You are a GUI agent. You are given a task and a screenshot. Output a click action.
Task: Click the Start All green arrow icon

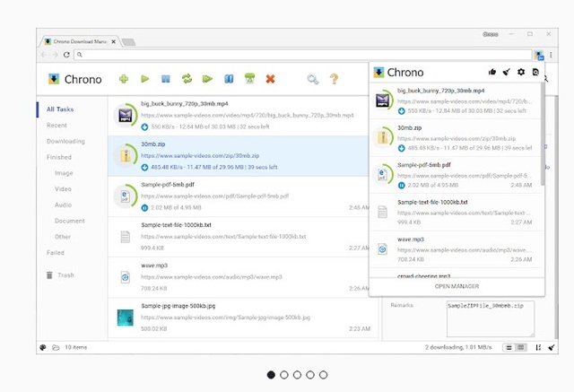pos(207,79)
